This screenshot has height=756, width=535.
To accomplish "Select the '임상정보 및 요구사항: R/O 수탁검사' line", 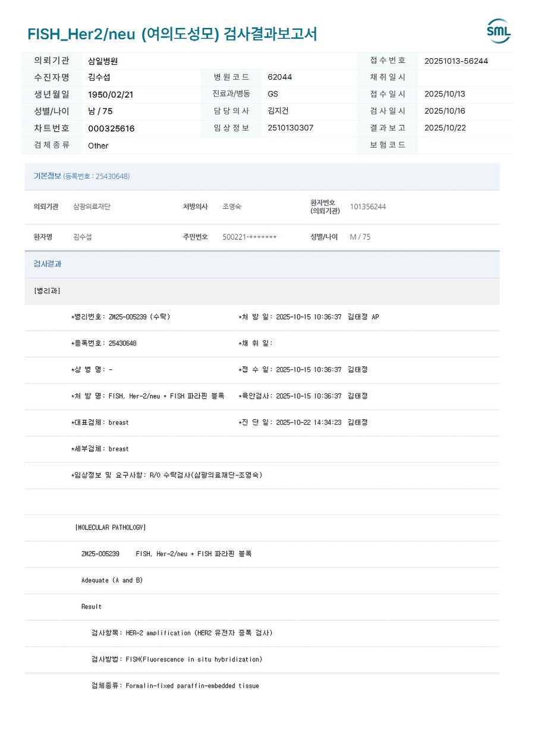I will coord(166,475).
